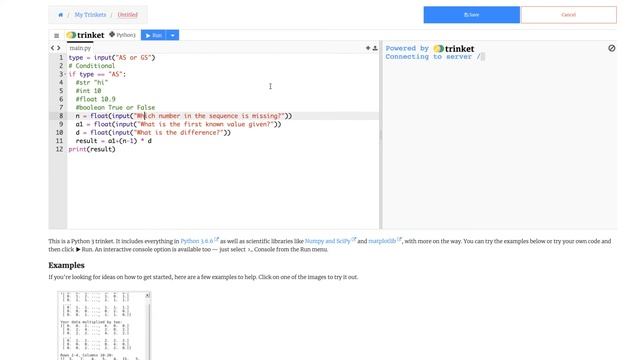Click the Cancel button
The height and width of the screenshot is (360, 640).
[569, 15]
